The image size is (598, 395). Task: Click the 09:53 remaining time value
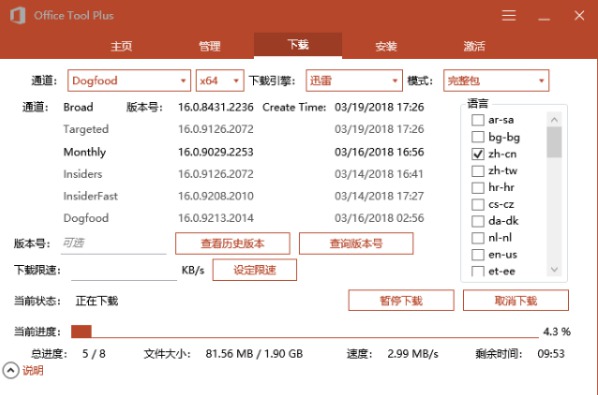tap(551, 354)
